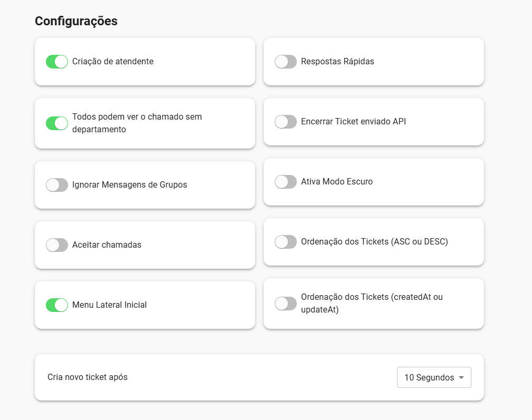This screenshot has height=420, width=532.
Task: Click the Encerrar Ticket enviado API label
Action: point(353,122)
